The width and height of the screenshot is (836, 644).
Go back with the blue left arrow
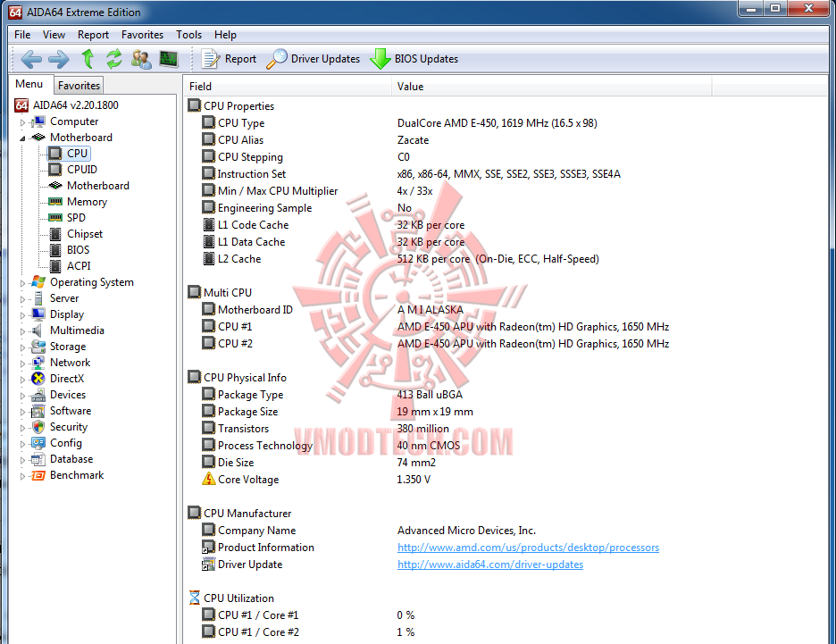click(x=31, y=59)
